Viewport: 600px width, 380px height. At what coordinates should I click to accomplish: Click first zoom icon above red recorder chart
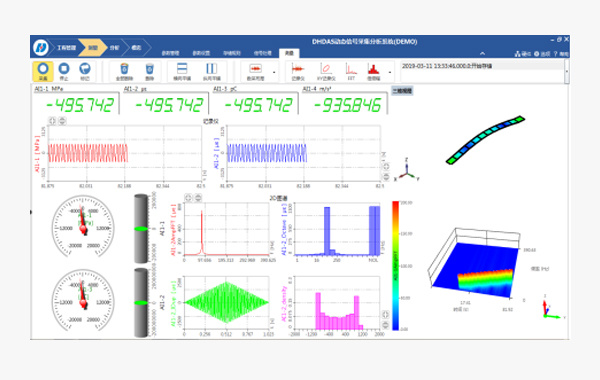tap(52, 121)
